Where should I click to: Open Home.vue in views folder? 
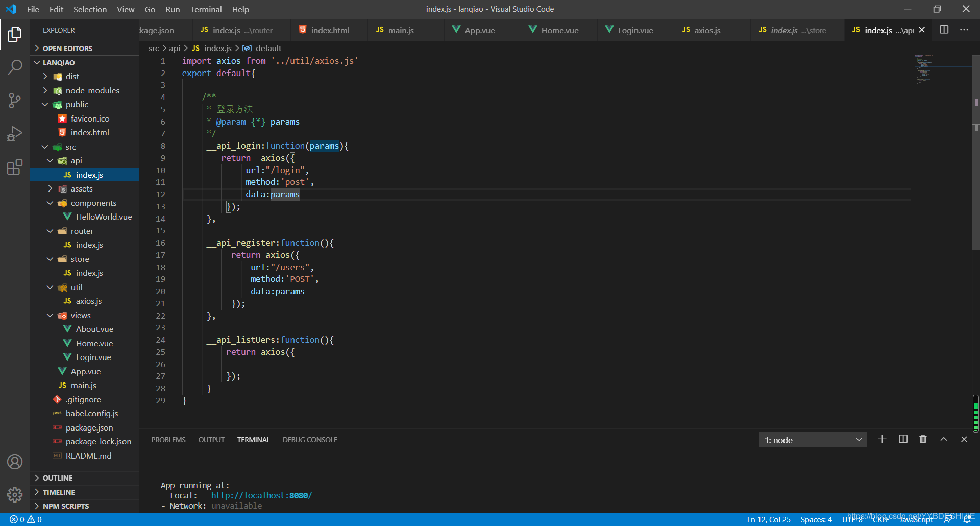[x=94, y=343]
